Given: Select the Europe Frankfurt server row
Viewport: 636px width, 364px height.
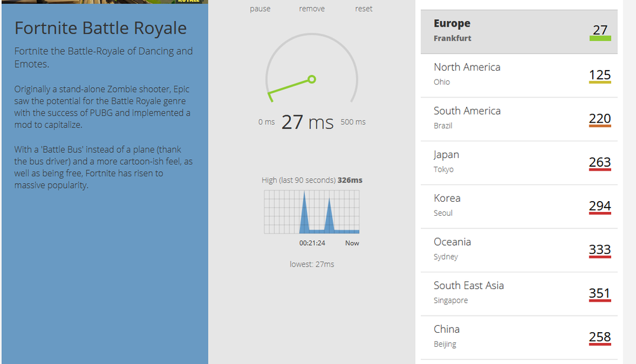Looking at the screenshot, I should coord(518,31).
